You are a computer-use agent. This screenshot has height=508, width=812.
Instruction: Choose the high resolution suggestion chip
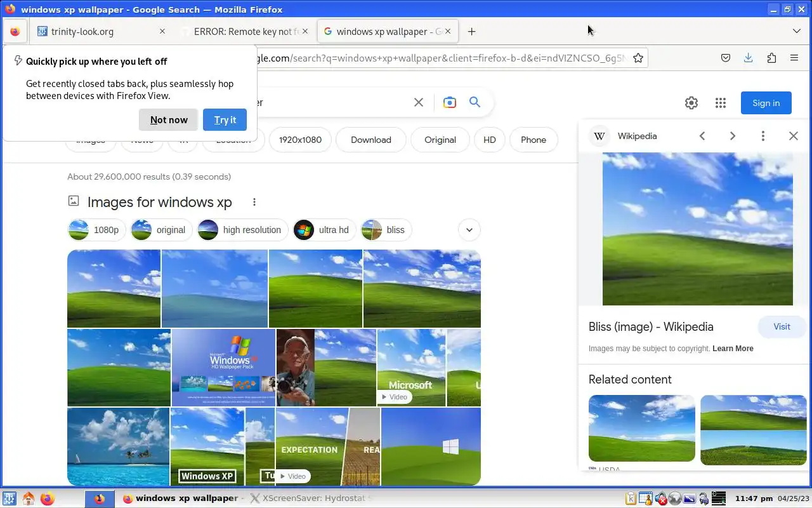click(242, 230)
